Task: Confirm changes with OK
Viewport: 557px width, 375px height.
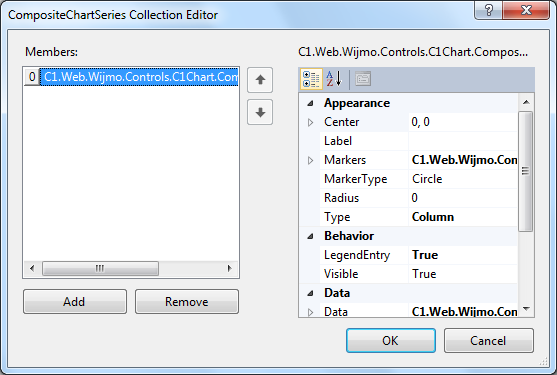Action: click(x=391, y=341)
